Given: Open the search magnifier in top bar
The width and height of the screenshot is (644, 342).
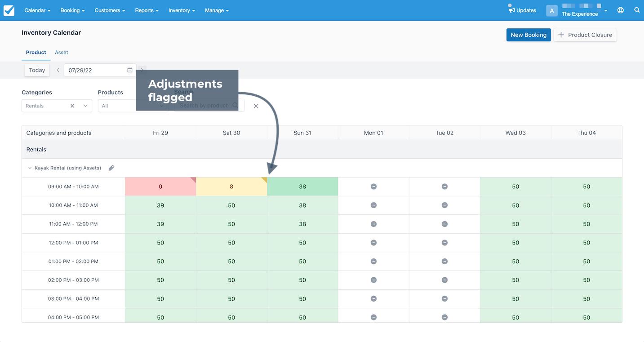Looking at the screenshot, I should point(637,10).
